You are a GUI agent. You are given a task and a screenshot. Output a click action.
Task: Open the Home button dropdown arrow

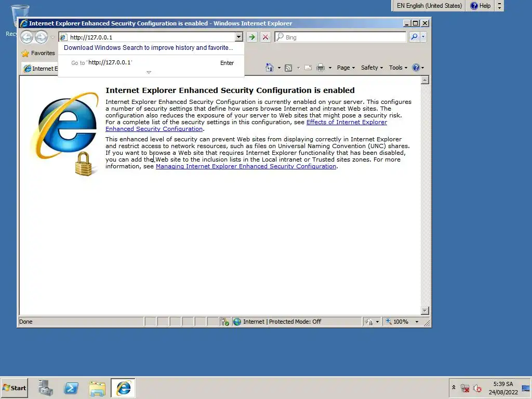coord(279,68)
